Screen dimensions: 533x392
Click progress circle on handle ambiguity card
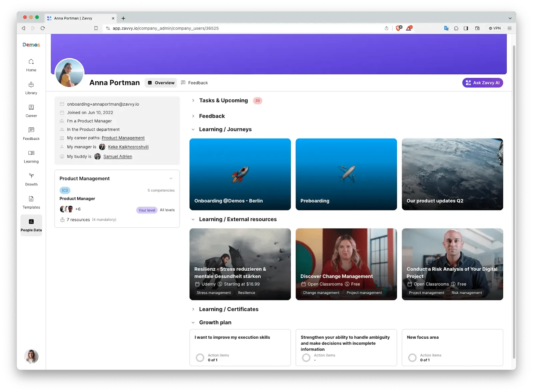tap(306, 358)
